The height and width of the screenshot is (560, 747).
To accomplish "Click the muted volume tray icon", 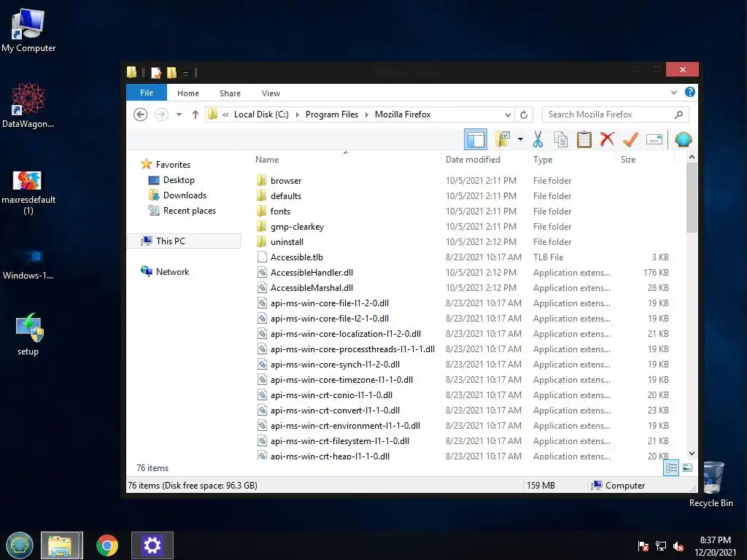I will coord(678,546).
